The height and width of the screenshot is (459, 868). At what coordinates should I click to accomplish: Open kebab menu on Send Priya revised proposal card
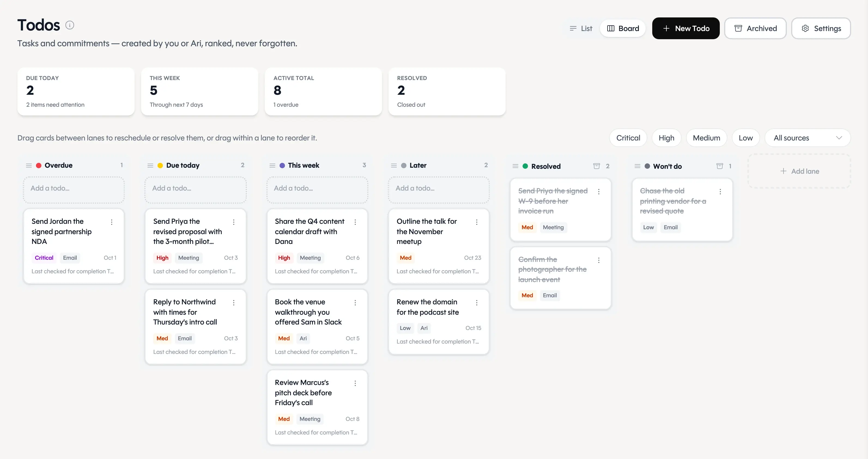tap(233, 222)
